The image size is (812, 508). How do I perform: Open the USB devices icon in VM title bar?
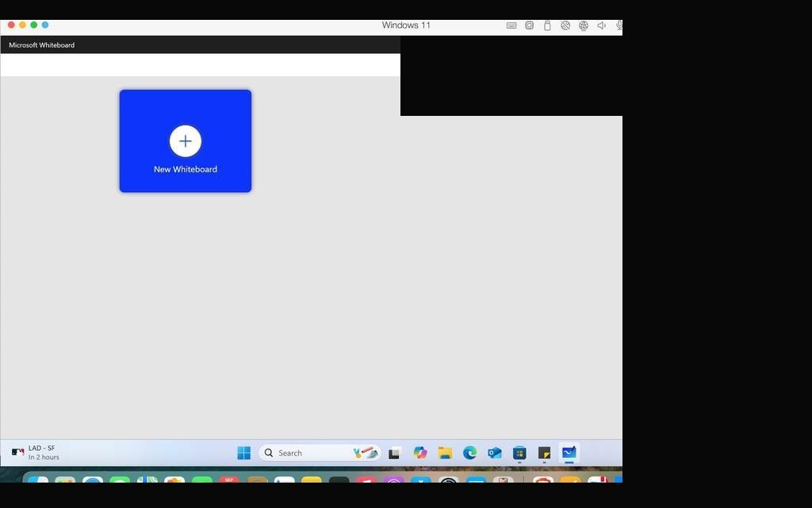[x=547, y=25]
